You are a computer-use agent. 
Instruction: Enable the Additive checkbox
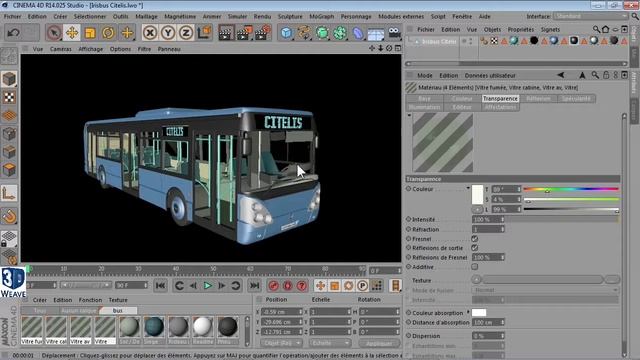(475, 267)
